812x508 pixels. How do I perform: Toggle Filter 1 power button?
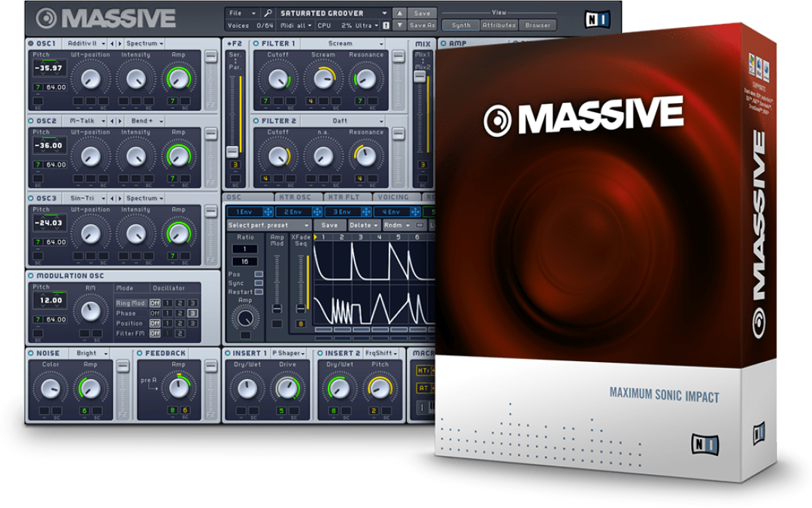point(256,44)
